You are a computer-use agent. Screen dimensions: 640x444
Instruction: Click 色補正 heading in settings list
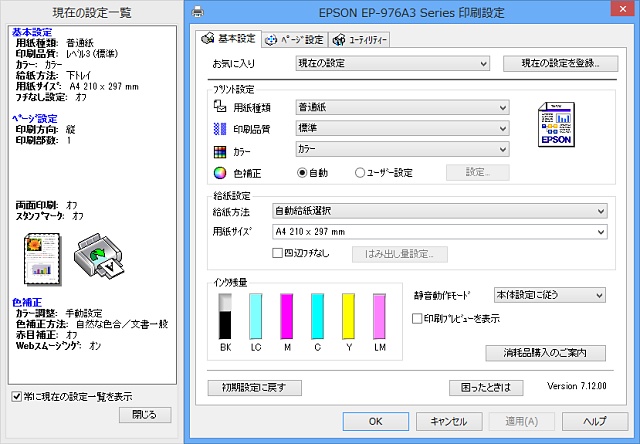click(27, 302)
